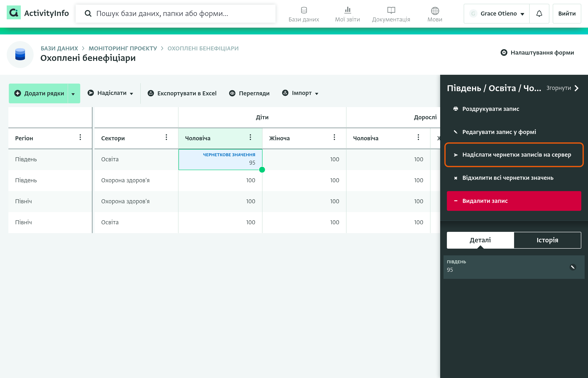Open Grace Otieno user menu
This screenshot has width=588, height=378.
tap(496, 13)
